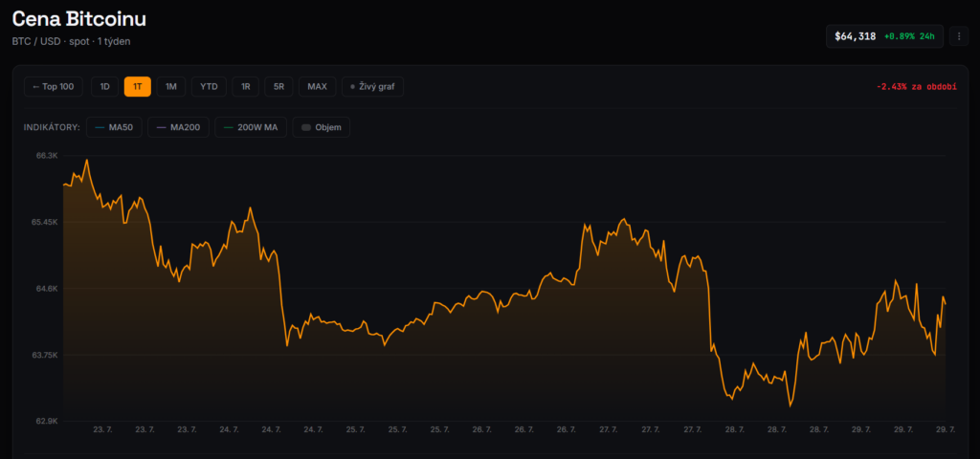Click the 64.6K axis label
Image resolution: width=980 pixels, height=459 pixels.
click(47, 289)
